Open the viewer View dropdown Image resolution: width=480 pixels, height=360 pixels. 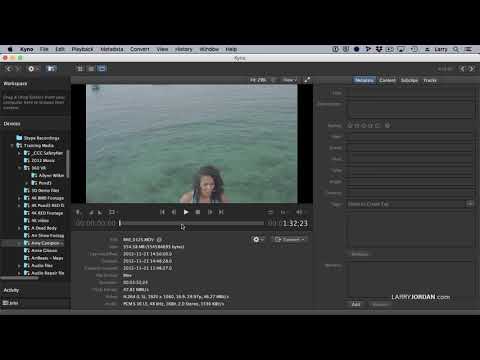click(289, 80)
